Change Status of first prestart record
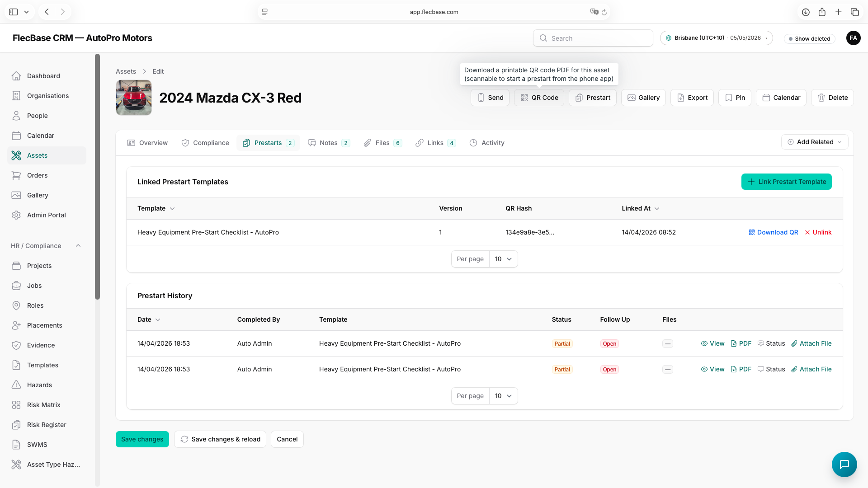Screen dimensions: 868x488 771,343
